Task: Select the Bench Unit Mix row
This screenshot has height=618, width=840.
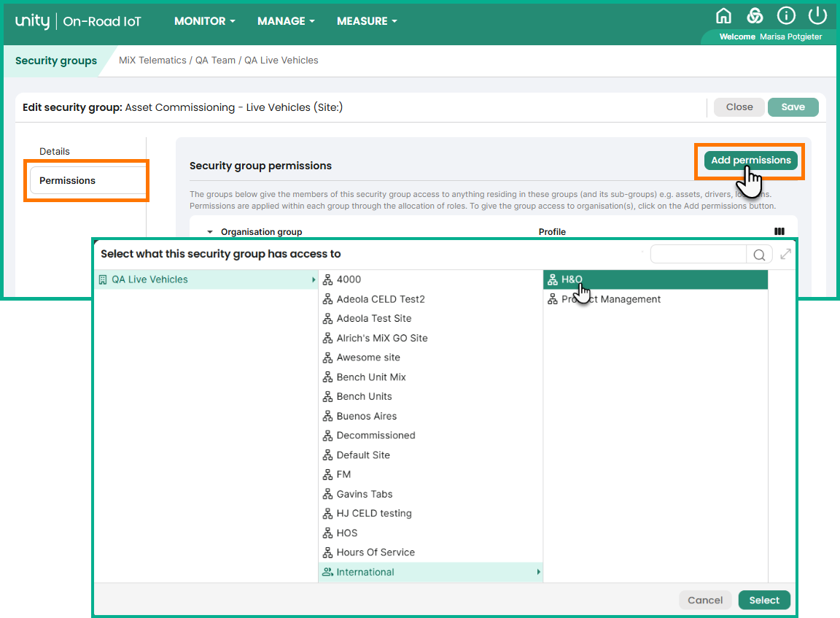Action: tap(430, 376)
